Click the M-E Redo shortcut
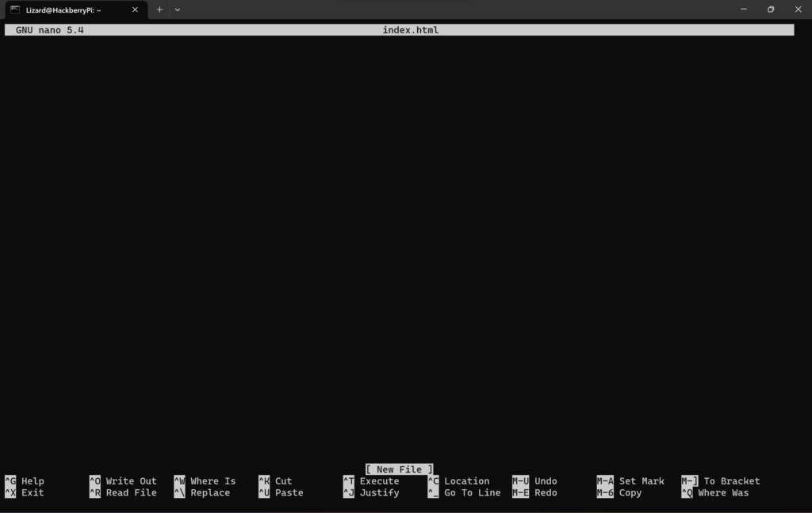Viewport: 812px width, 513px height. click(x=534, y=493)
